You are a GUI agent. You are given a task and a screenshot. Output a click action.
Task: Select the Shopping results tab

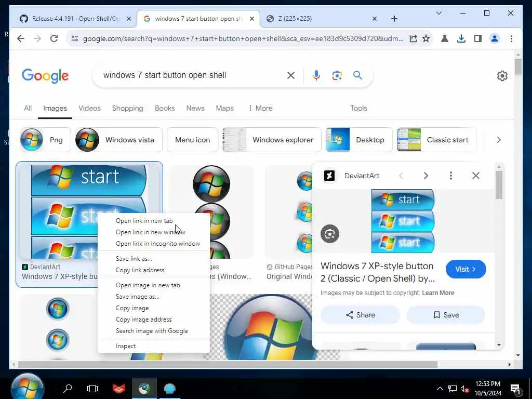[x=128, y=108]
